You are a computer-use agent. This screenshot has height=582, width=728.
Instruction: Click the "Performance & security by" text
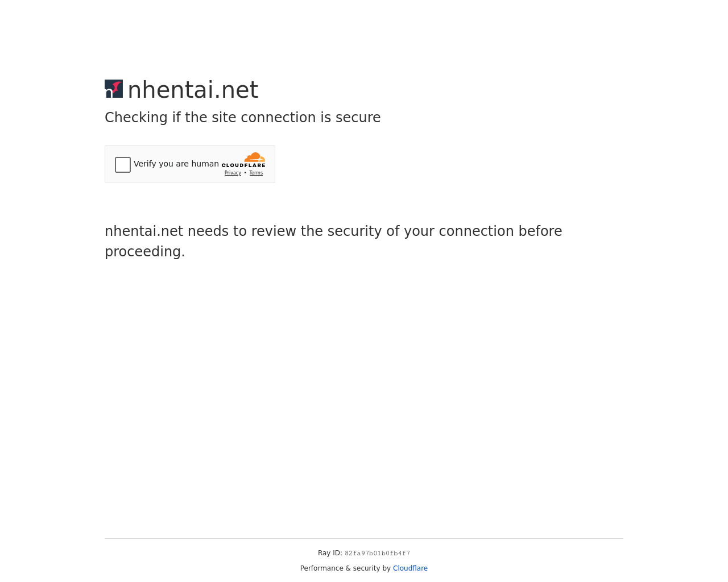click(x=345, y=568)
